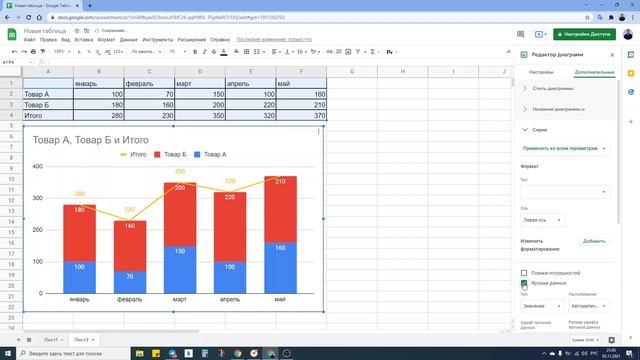Open the series Type dropdown under Format
This screenshot has width=640, height=360.
[565, 192]
